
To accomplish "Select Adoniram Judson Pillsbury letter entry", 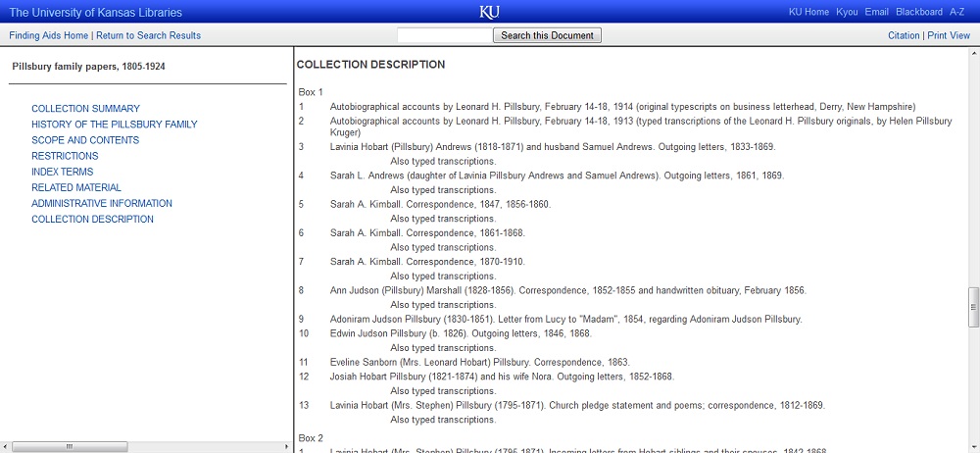I will point(565,320).
